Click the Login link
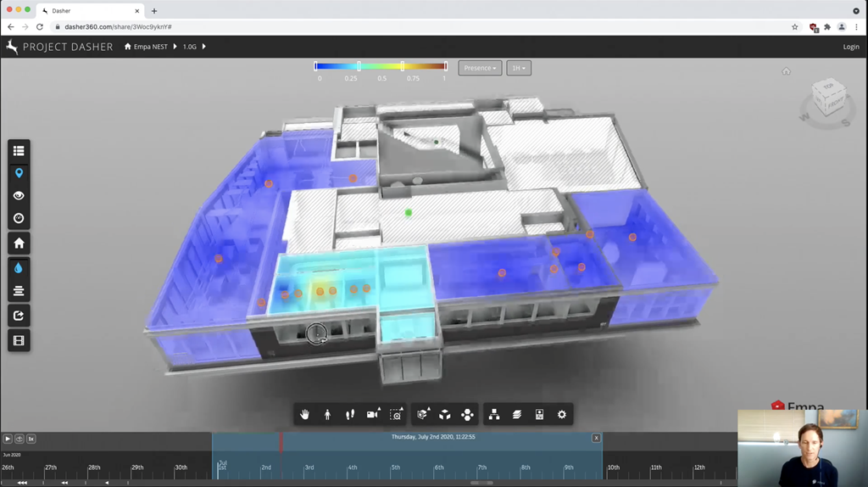This screenshot has width=868, height=487. coord(851,47)
